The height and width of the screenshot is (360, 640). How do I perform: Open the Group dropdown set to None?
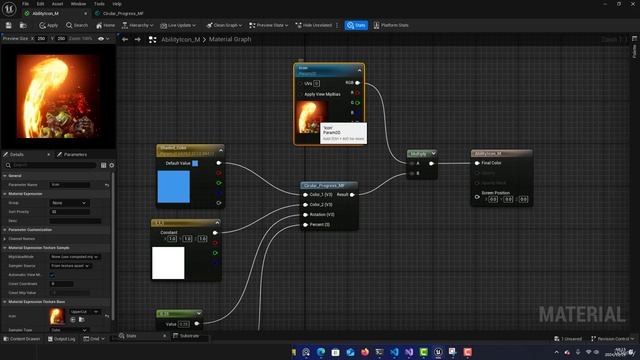tap(70, 203)
